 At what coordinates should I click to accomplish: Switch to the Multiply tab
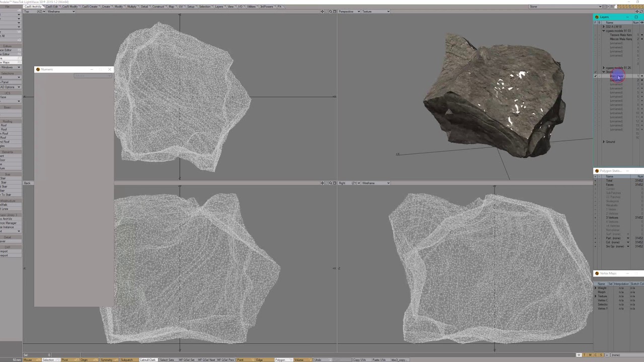132,7
